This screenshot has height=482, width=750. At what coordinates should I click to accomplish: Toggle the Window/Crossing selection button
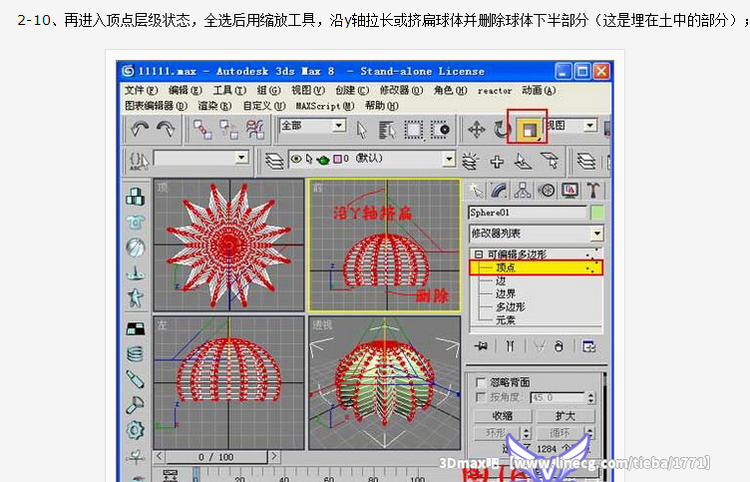pyautogui.click(x=440, y=130)
